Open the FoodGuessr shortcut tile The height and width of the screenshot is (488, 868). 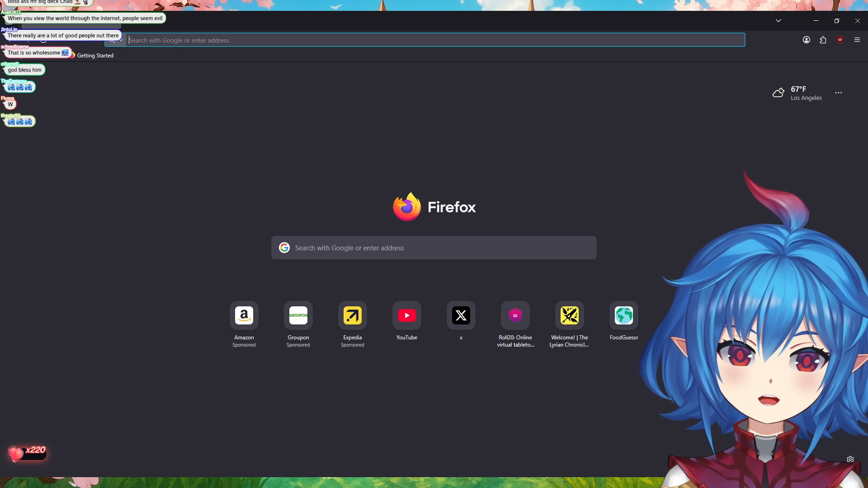click(624, 315)
